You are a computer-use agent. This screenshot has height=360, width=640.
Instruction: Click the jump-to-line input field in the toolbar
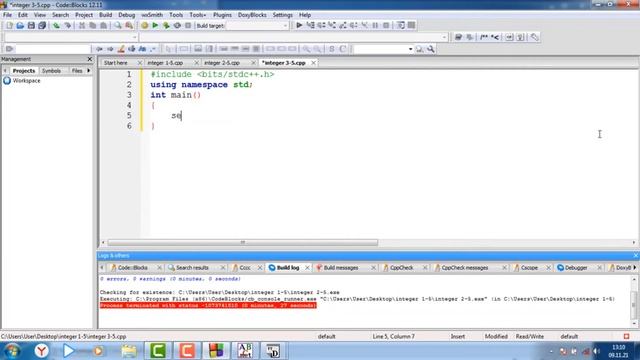point(52,49)
